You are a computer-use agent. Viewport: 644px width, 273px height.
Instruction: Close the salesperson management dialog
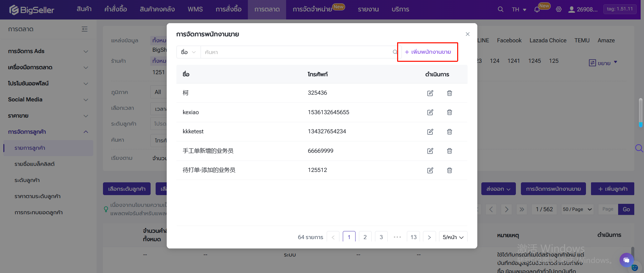(x=468, y=34)
